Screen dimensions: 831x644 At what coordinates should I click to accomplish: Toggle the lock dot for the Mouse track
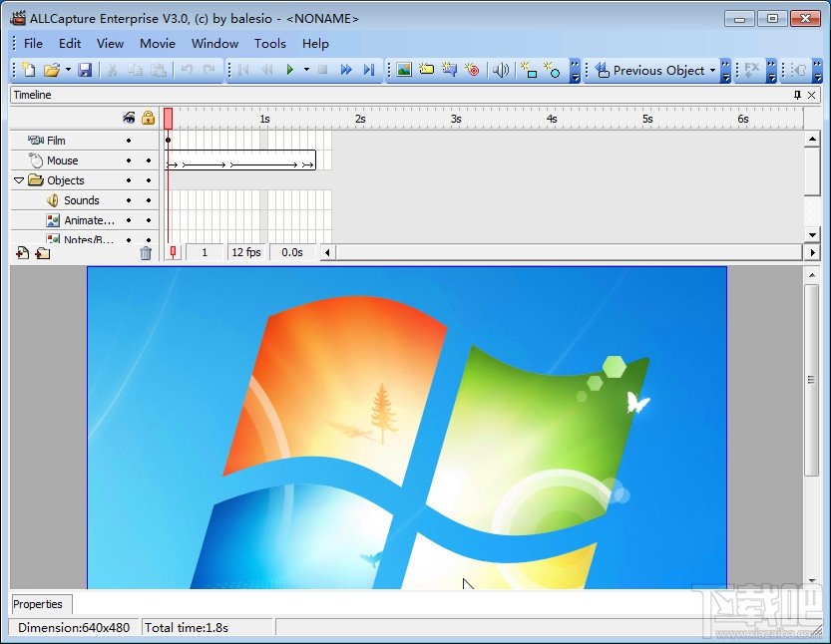click(x=149, y=161)
